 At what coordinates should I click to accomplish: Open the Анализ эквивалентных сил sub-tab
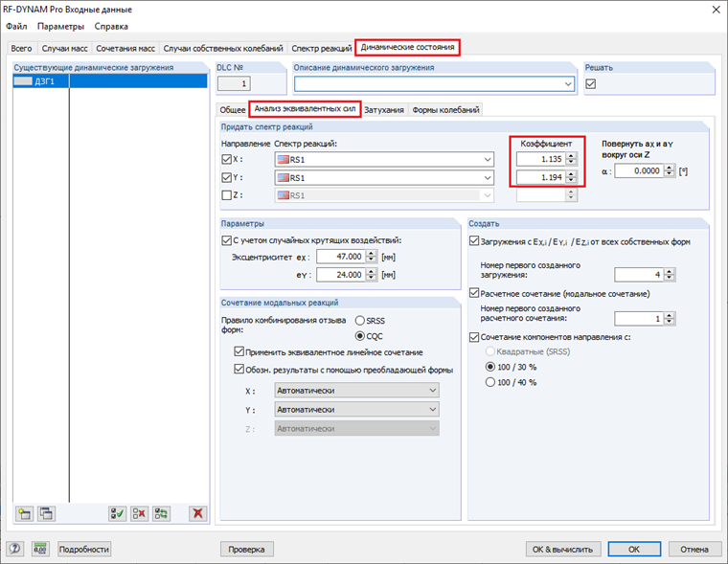pyautogui.click(x=305, y=108)
